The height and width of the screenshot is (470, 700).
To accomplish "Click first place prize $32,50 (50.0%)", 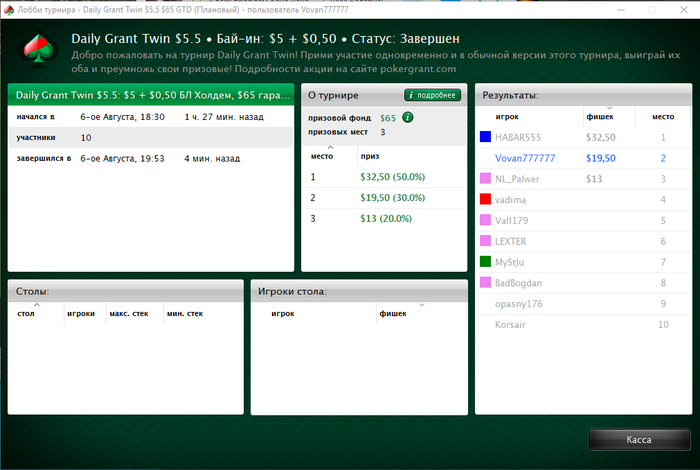I will [392, 177].
